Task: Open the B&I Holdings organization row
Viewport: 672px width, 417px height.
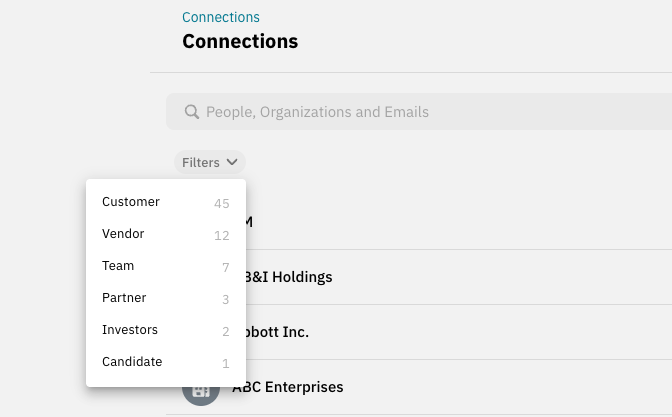Action: click(290, 277)
